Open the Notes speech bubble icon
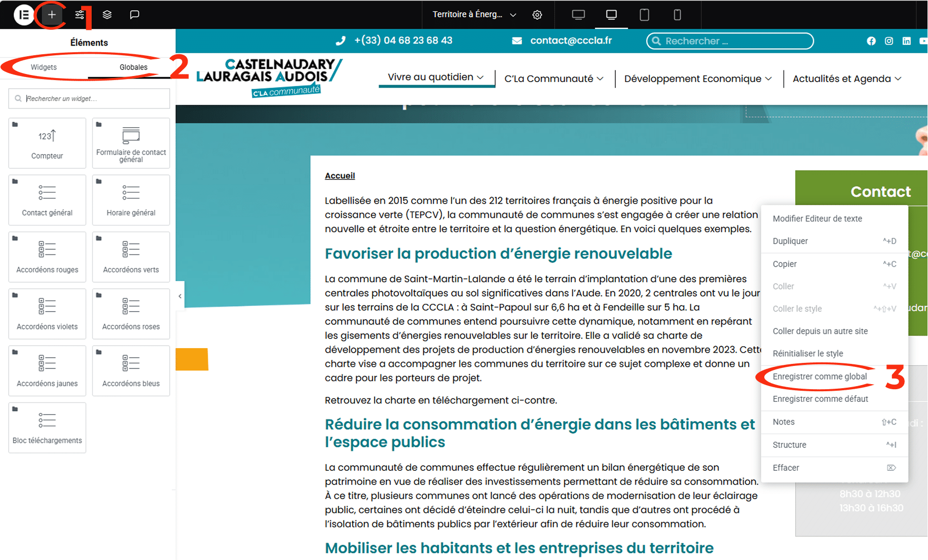The image size is (928, 560). click(x=134, y=15)
